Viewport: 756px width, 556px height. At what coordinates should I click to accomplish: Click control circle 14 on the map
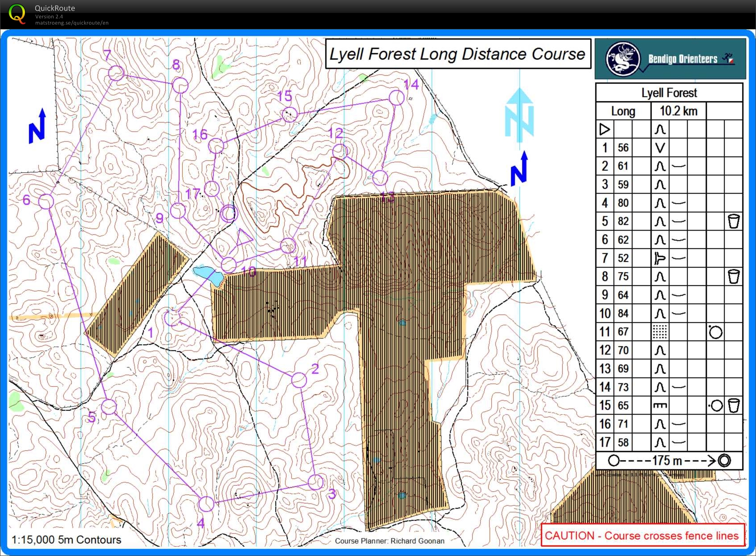(396, 98)
